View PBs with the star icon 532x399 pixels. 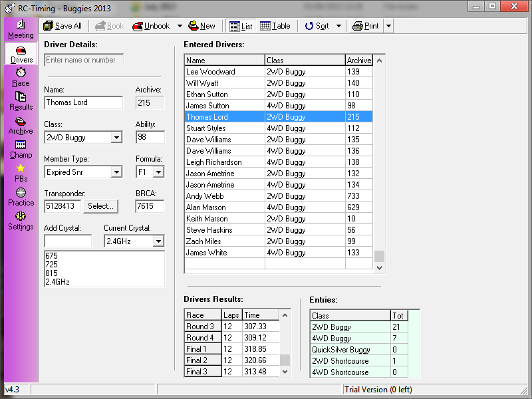click(x=21, y=173)
